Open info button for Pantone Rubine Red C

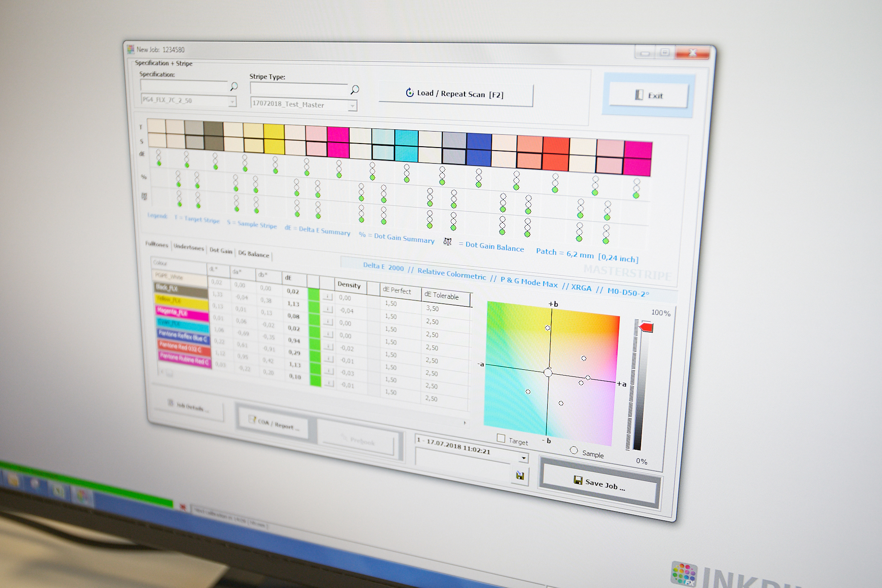(329, 383)
